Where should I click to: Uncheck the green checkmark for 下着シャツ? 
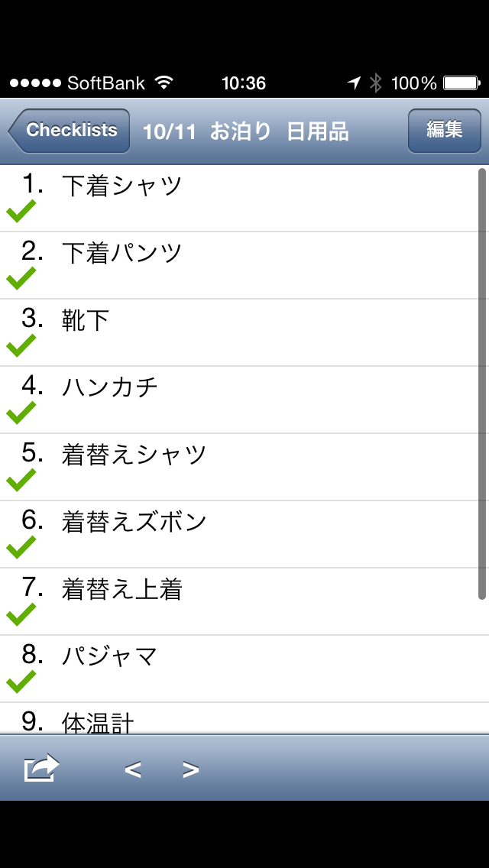click(21, 211)
